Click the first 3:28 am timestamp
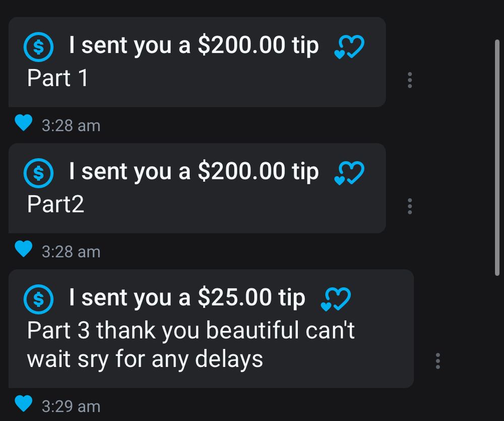The image size is (504, 421). tap(71, 126)
